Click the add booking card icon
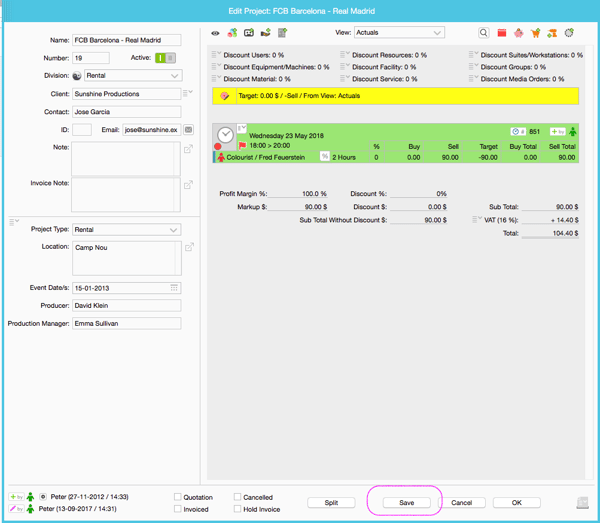 tap(249, 33)
